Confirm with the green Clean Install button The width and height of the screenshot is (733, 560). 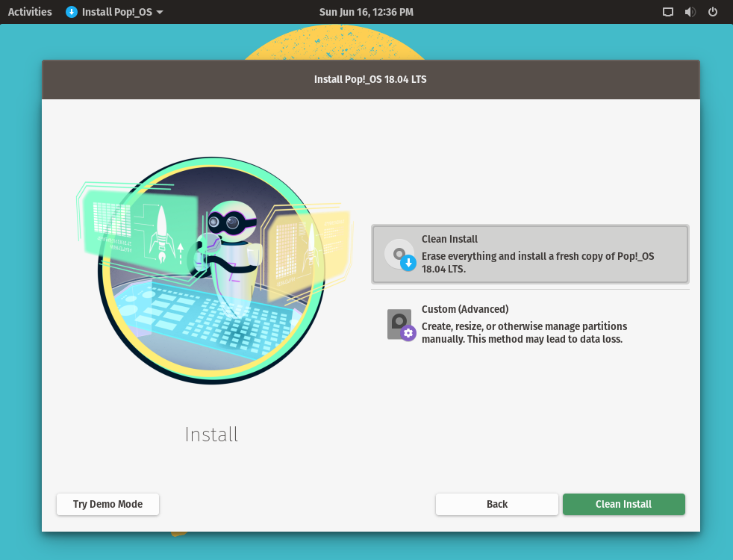[x=623, y=505]
